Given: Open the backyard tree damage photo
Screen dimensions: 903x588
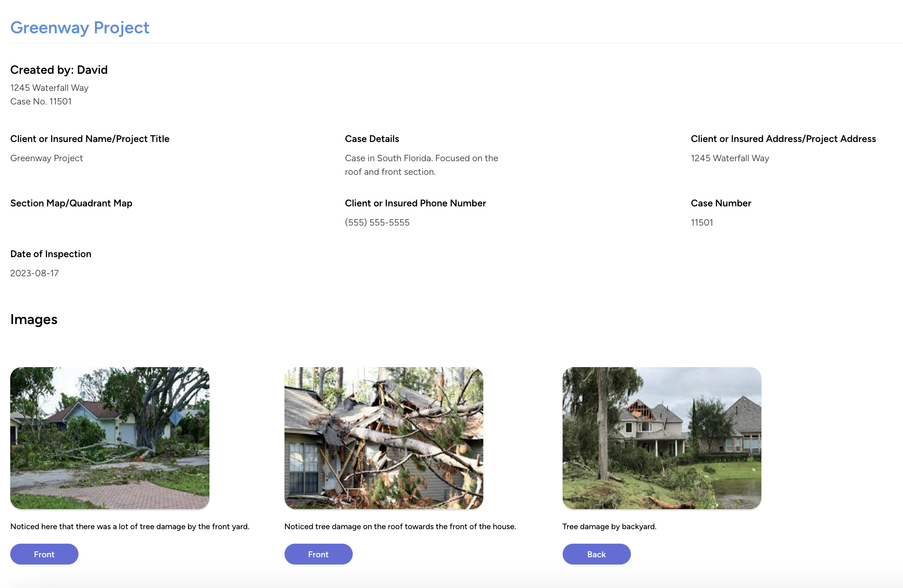Looking at the screenshot, I should coord(662,438).
